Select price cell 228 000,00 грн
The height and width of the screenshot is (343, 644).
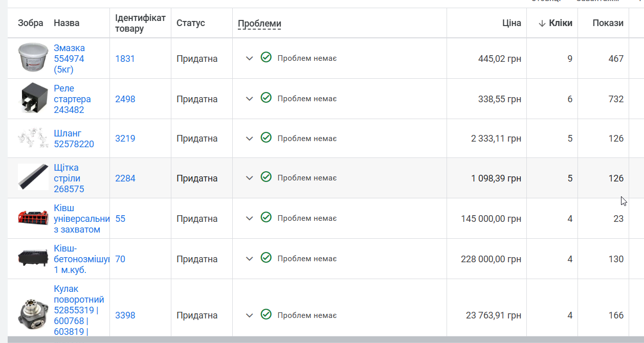tap(491, 259)
